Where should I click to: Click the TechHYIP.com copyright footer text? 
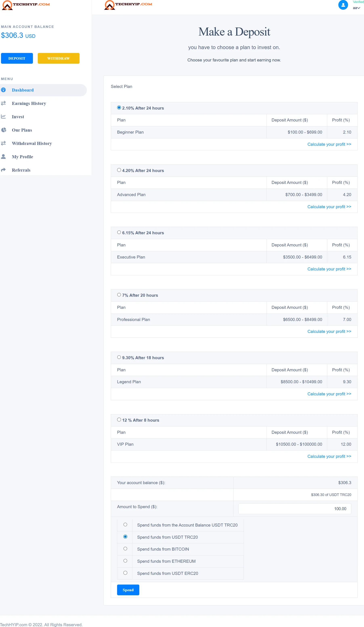(41, 625)
